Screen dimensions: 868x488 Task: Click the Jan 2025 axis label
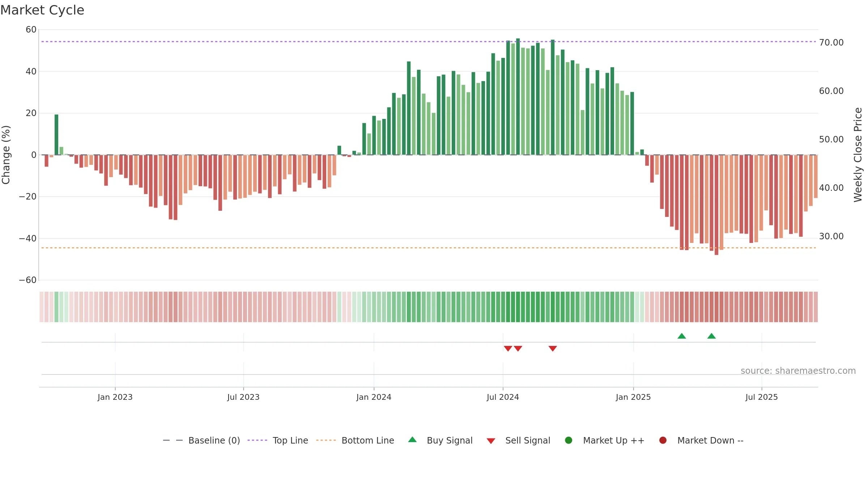633,397
